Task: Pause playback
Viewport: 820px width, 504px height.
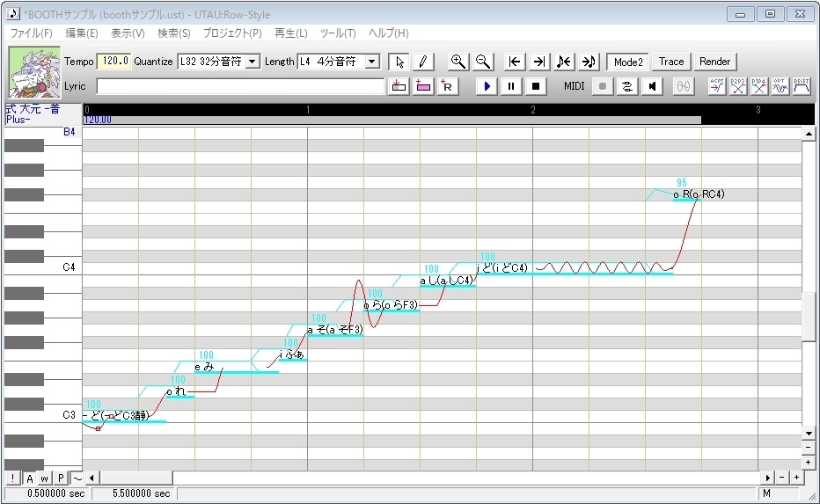Action: click(511, 86)
